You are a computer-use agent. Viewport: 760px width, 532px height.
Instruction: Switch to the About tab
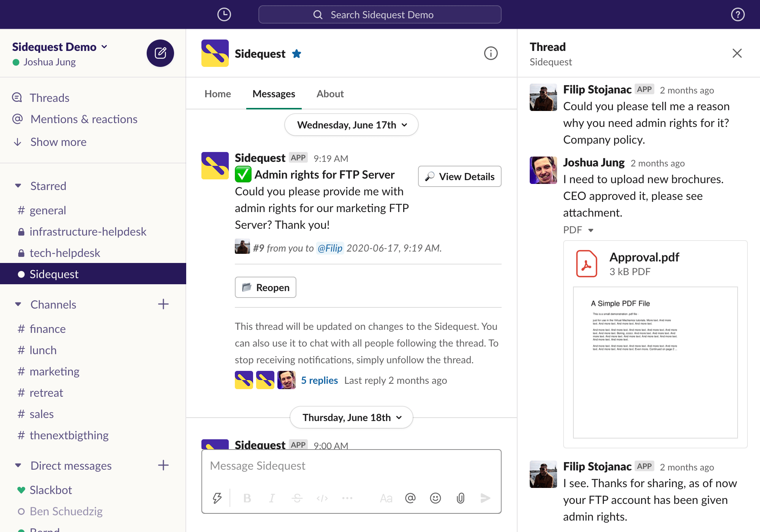tap(330, 94)
